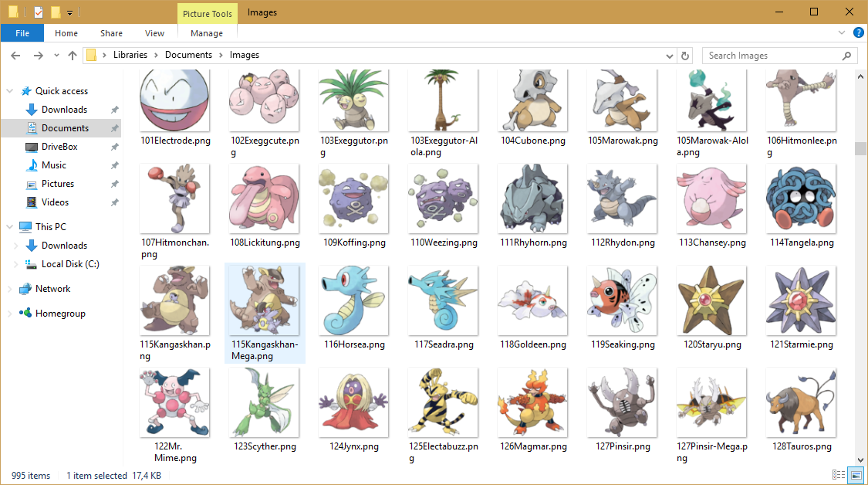The width and height of the screenshot is (868, 485).
Task: Select the 121Starmie.png thumbnail
Action: tap(801, 300)
